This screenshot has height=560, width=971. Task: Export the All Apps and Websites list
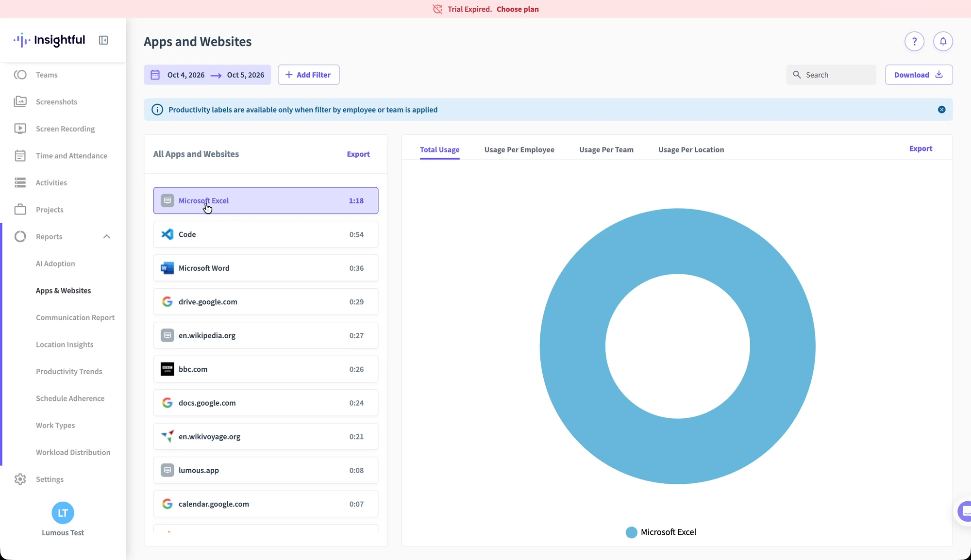point(358,154)
